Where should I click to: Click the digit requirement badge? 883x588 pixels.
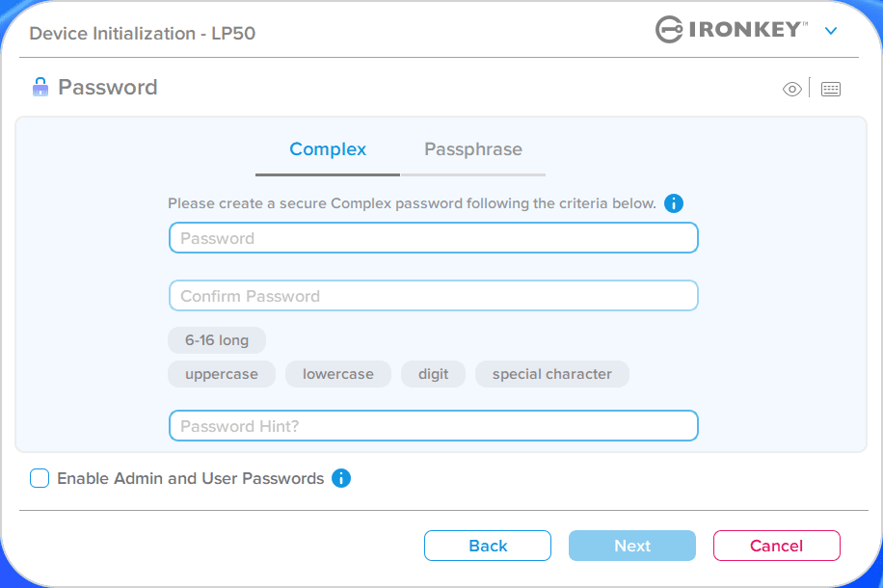tap(434, 374)
